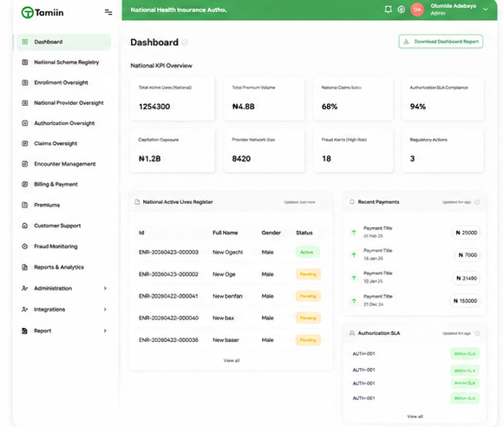Download the Dashboard Report
Screen dimensions: 504x427
click(441, 42)
